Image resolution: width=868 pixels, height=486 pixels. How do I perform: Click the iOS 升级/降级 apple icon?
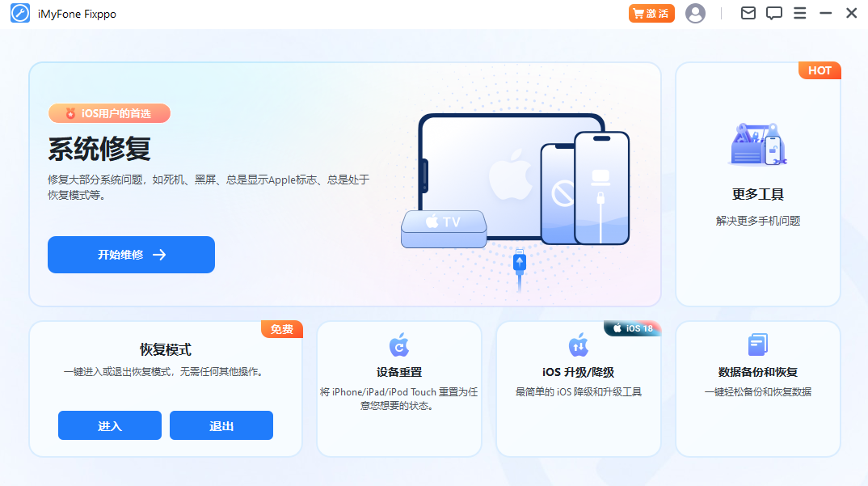(x=579, y=344)
